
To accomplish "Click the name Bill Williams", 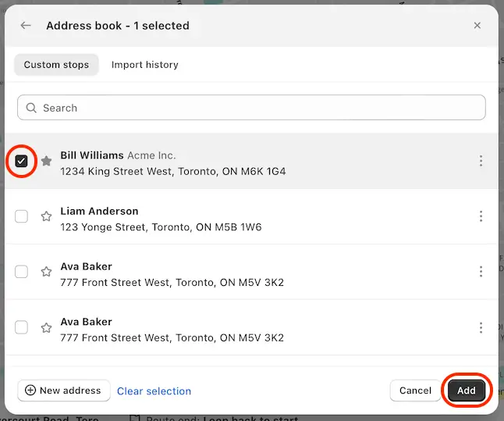I will 92,155.
